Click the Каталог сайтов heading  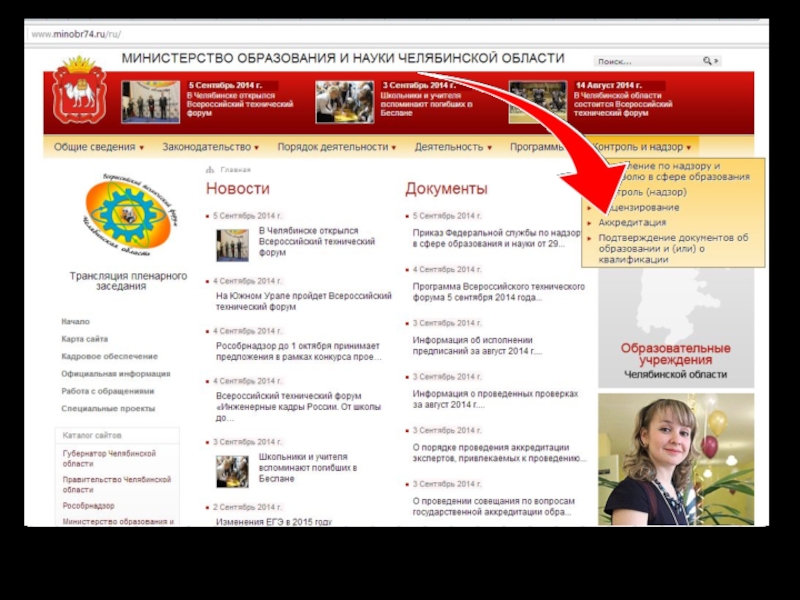[x=92, y=435]
